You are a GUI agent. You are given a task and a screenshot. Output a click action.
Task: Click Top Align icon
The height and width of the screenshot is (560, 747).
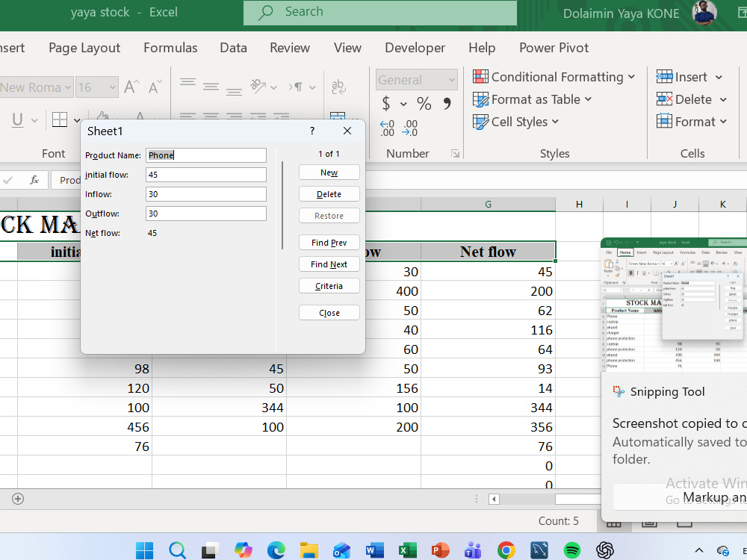click(x=187, y=82)
